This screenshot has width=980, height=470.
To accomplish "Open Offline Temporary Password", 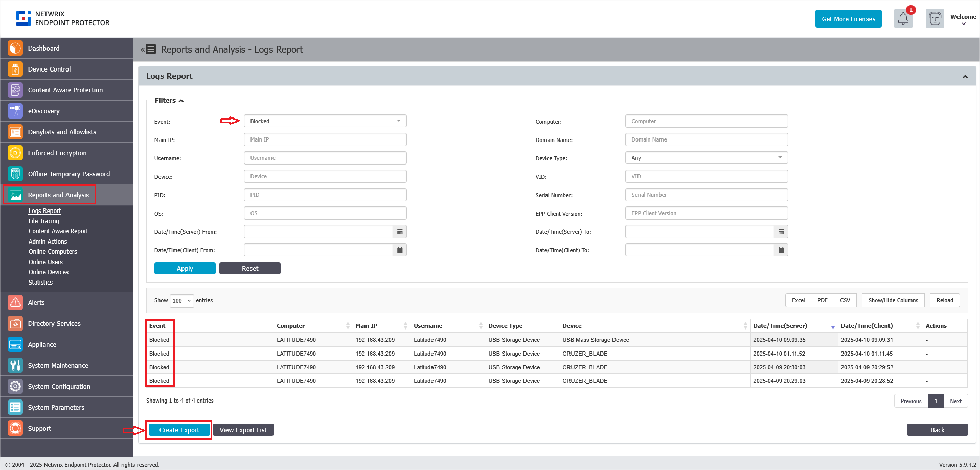I will click(69, 174).
